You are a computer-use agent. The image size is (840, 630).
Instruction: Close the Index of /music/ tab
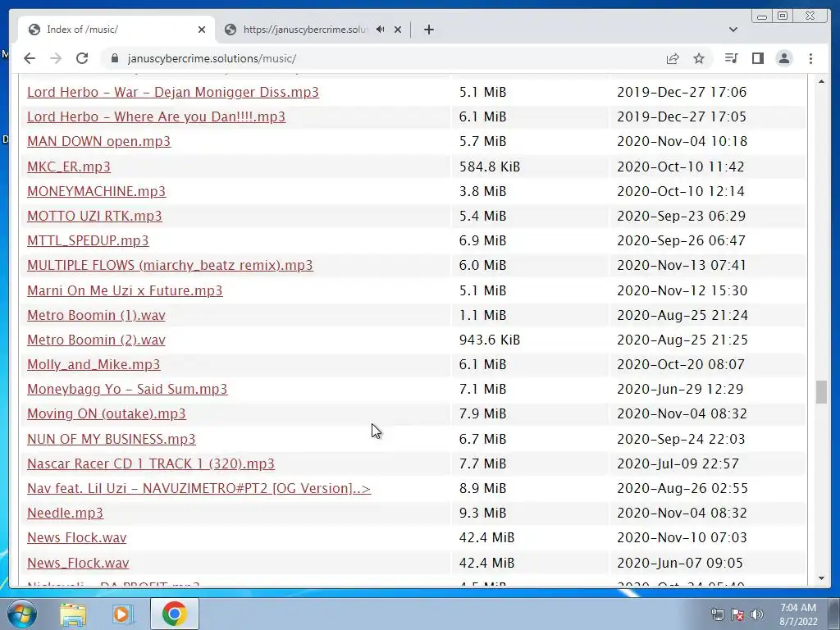pos(202,30)
